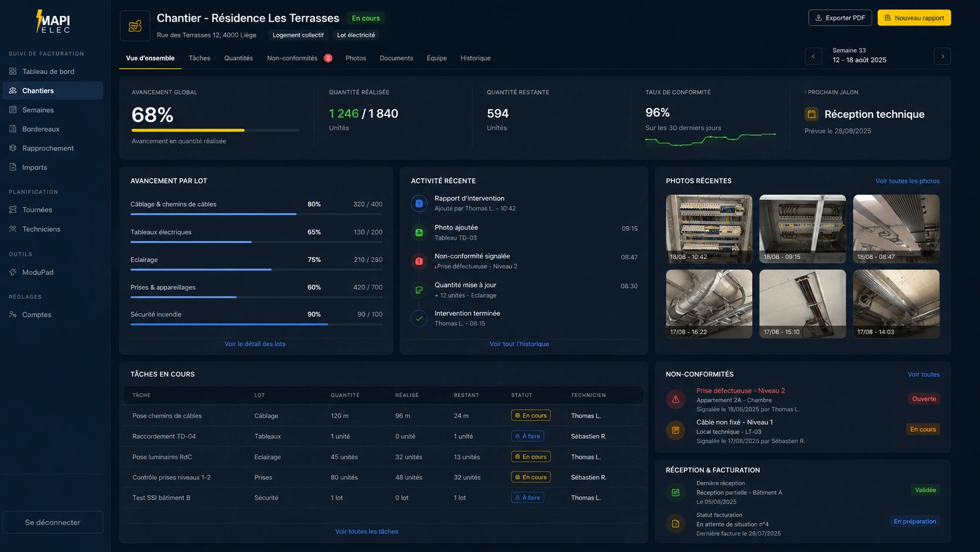Click the Semaines calendar icon

pos(13,110)
